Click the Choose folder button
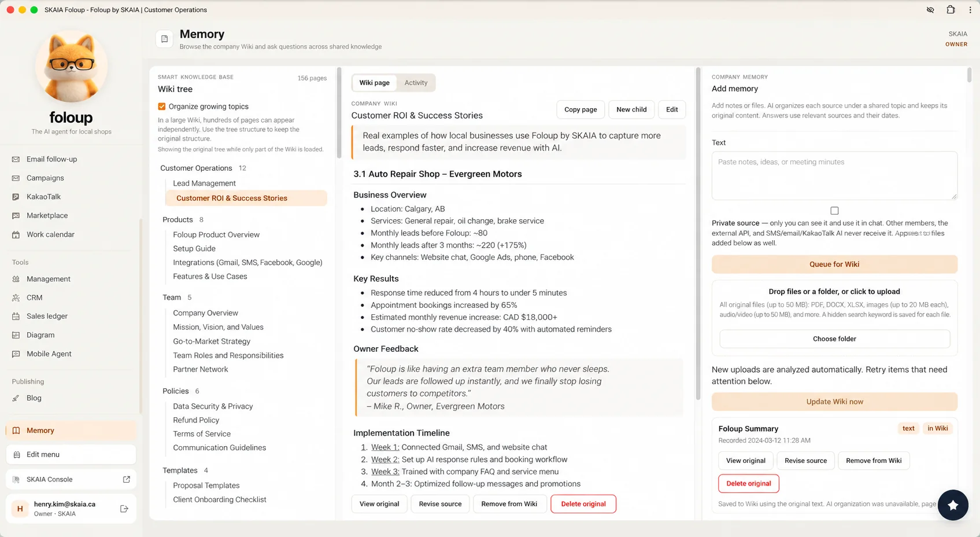This screenshot has width=980, height=537. 834,339
